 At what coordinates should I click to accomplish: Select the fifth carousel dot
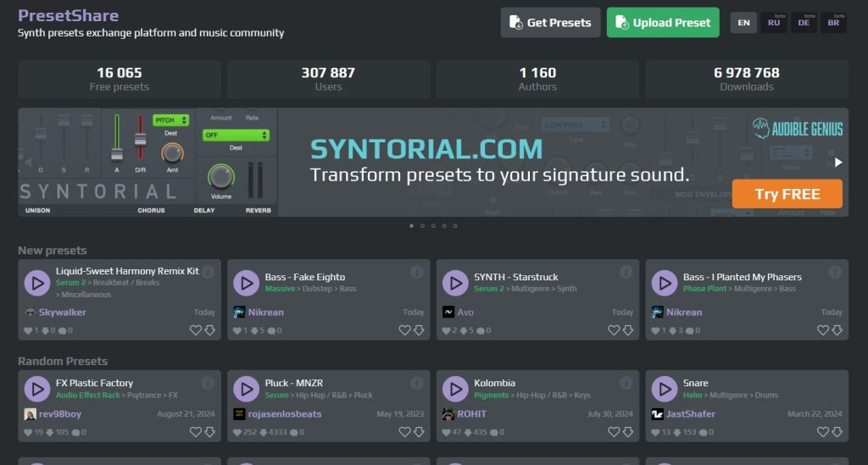[x=455, y=225]
